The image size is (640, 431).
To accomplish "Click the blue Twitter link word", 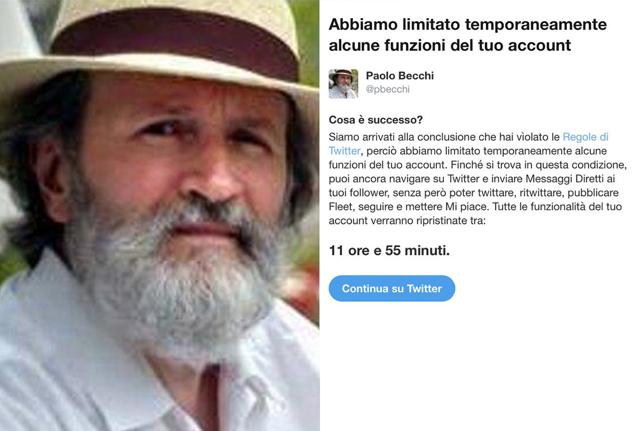I will coord(344,151).
